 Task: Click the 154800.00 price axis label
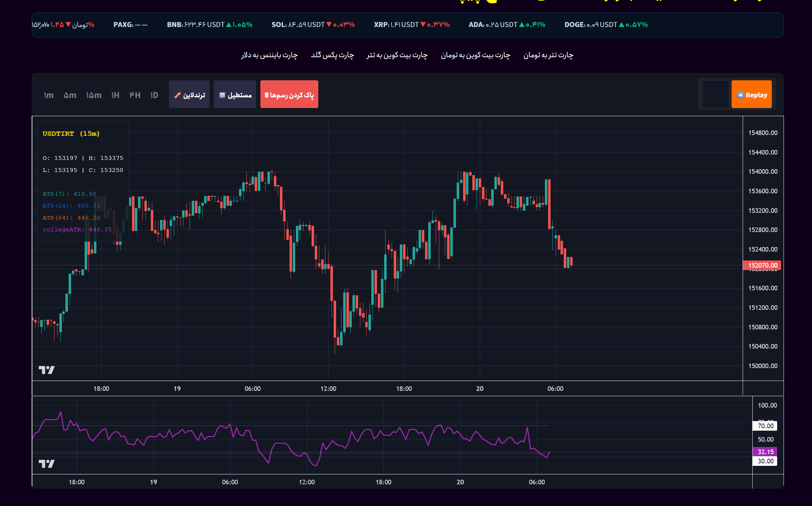pyautogui.click(x=763, y=133)
